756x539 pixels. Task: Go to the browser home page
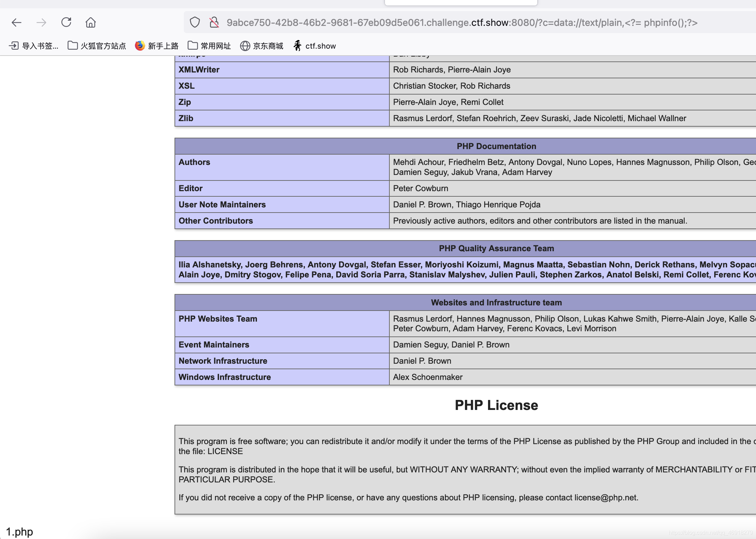click(x=91, y=23)
